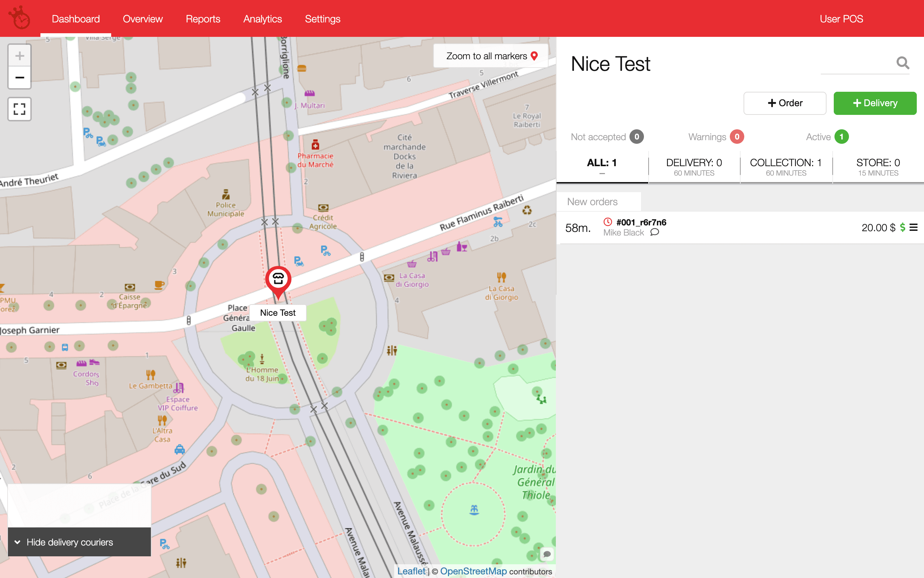Open the Reports menu
Viewport: 924px width, 578px height.
point(203,19)
